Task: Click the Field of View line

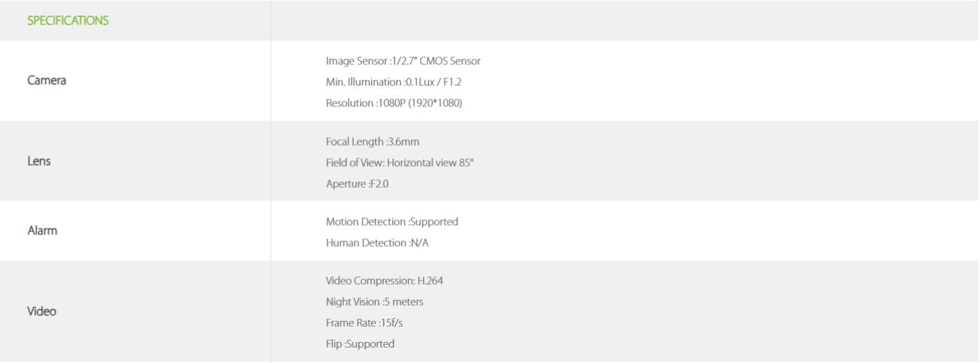Action: click(395, 162)
